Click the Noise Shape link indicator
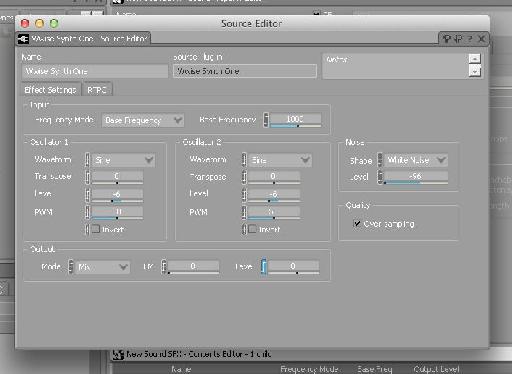 coord(380,160)
